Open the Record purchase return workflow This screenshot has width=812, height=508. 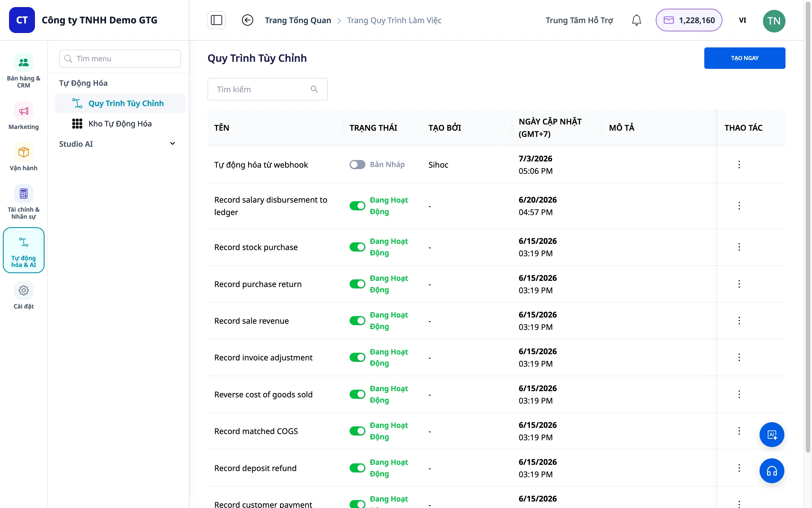coord(258,284)
